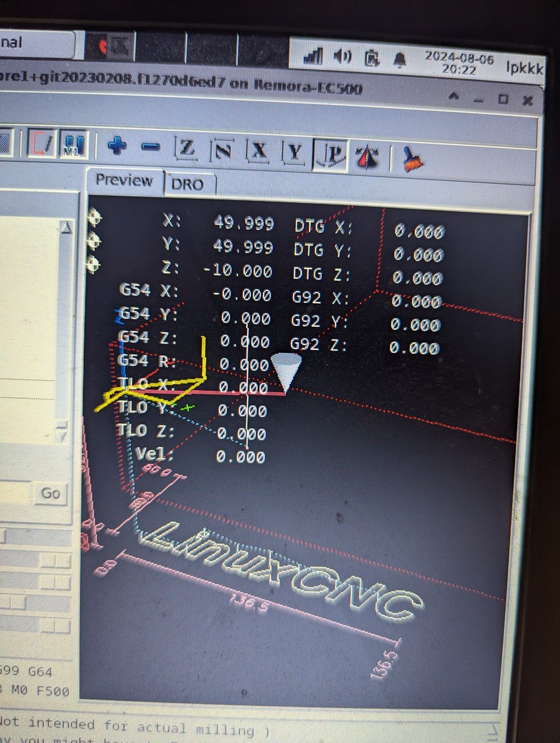Click the G92 Z: label
The height and width of the screenshot is (743, 560).
(319, 345)
